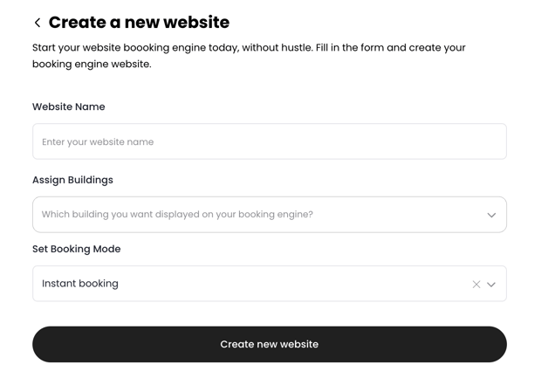Click the "Which building you want displayed" placeholder
The height and width of the screenshot is (392, 548).
point(177,215)
